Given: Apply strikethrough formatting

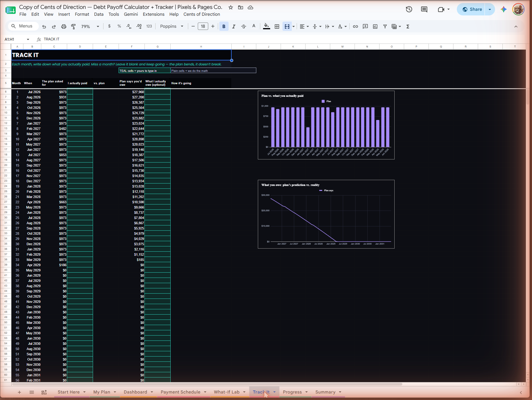Looking at the screenshot, I should (x=244, y=27).
